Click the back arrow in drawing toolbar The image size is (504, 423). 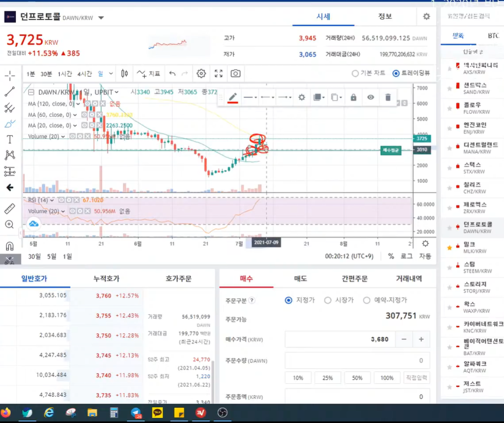10,188
